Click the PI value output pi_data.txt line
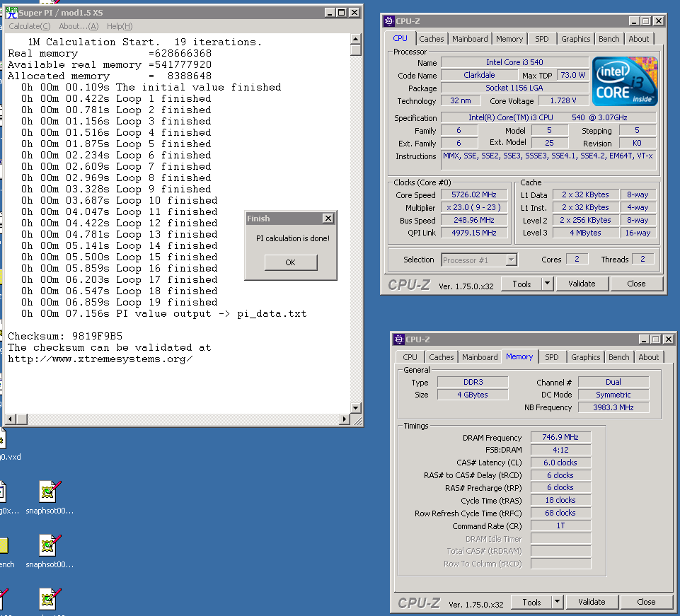Image resolution: width=680 pixels, height=616 pixels. [164, 314]
